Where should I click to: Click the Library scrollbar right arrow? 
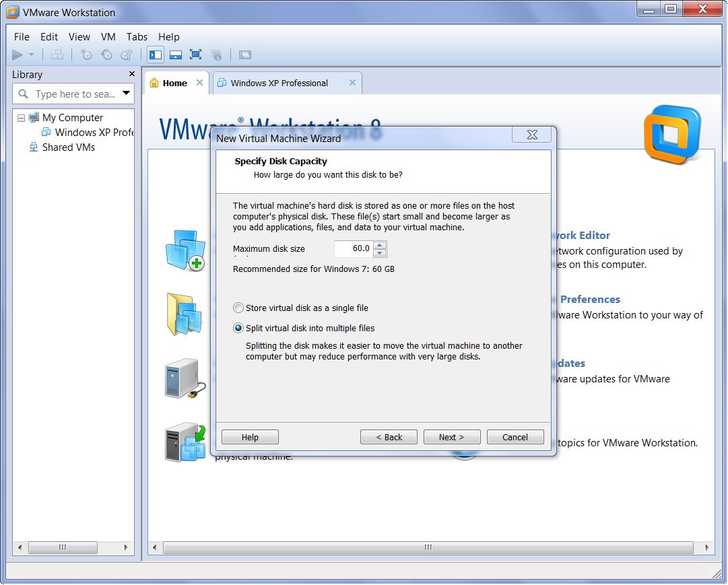tap(126, 547)
